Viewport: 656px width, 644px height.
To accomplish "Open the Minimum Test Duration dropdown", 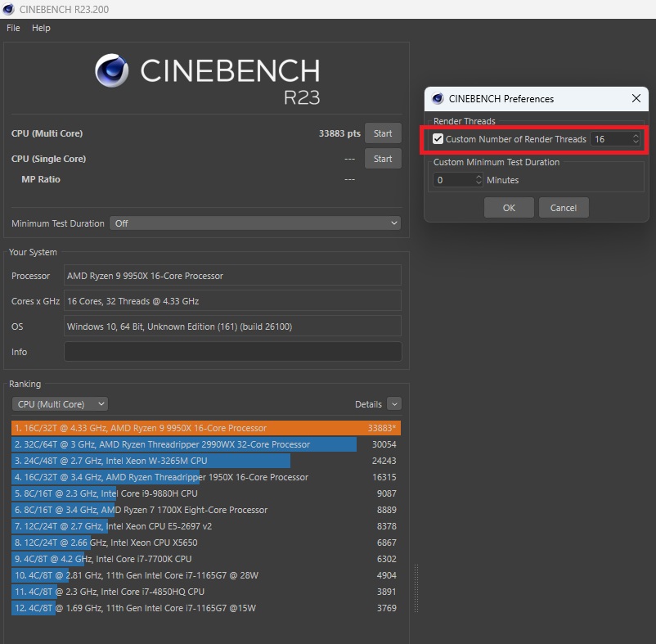I will point(255,223).
